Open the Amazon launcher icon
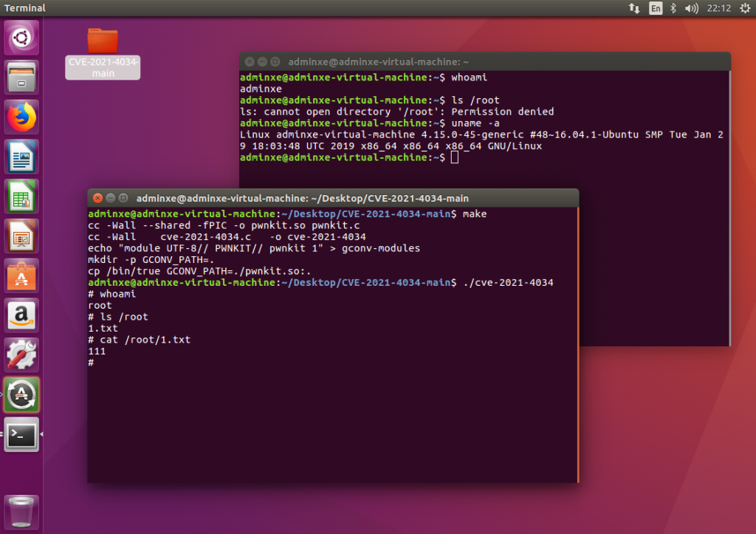 pyautogui.click(x=21, y=315)
